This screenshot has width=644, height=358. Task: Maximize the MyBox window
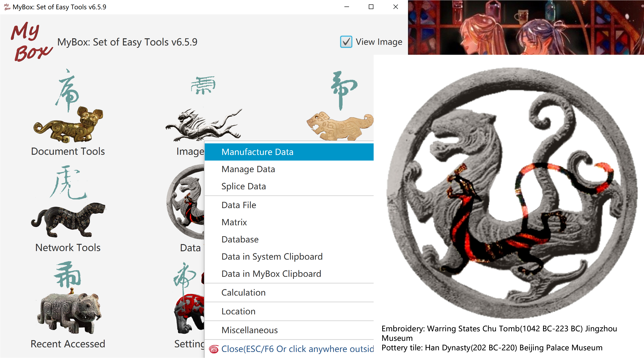pos(371,7)
